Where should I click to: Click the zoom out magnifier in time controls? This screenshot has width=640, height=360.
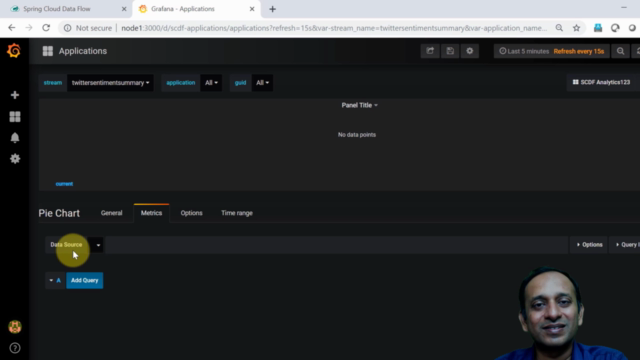[x=620, y=51]
